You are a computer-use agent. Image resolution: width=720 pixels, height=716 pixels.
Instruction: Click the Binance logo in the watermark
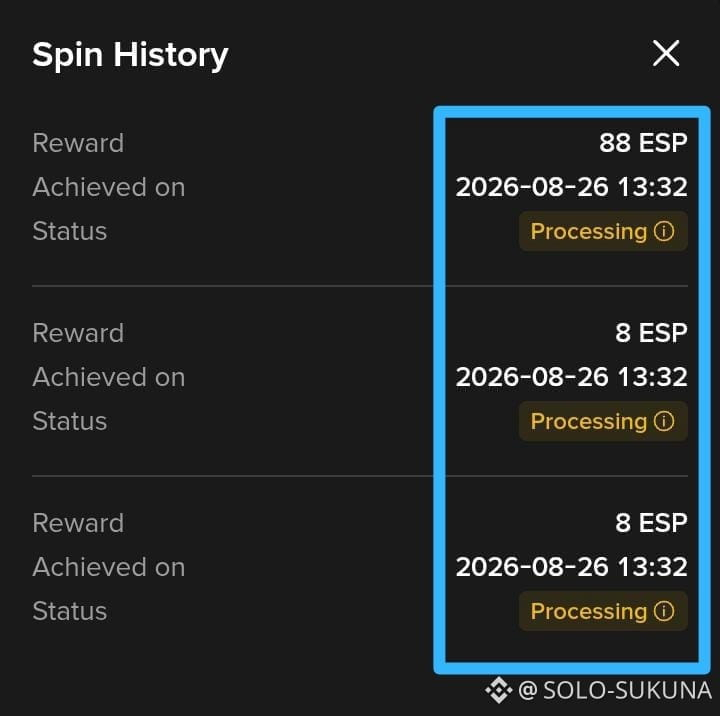pyautogui.click(x=498, y=690)
